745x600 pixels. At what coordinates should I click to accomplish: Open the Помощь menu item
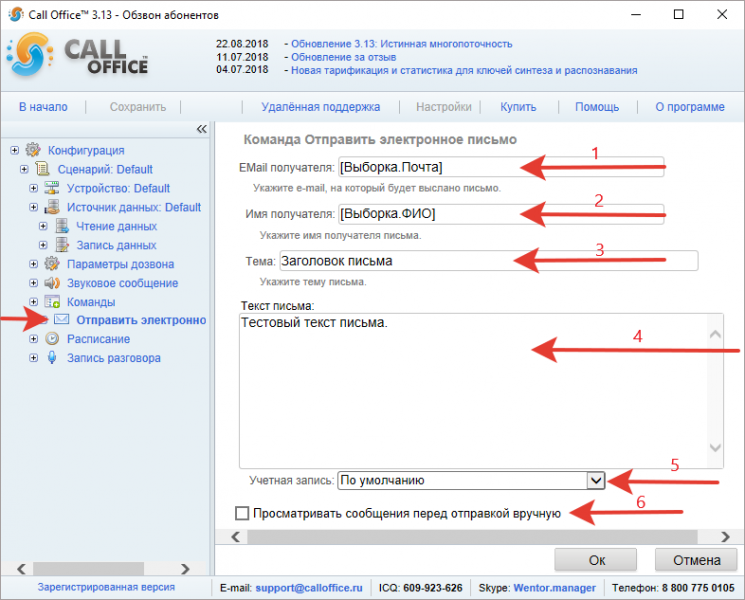pos(597,107)
